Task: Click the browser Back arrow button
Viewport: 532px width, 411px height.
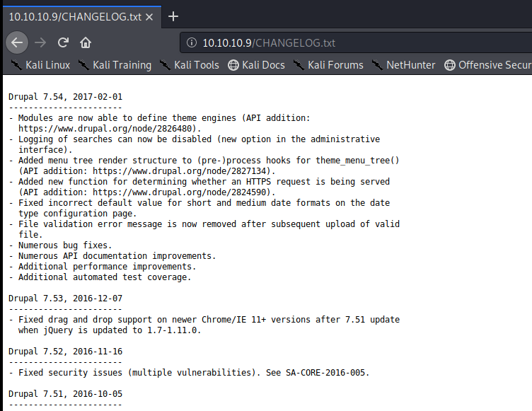Action: [x=17, y=42]
